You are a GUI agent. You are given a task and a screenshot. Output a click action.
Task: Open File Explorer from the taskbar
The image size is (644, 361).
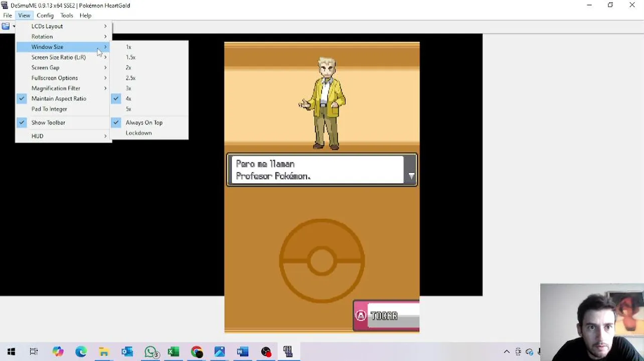[104, 352]
